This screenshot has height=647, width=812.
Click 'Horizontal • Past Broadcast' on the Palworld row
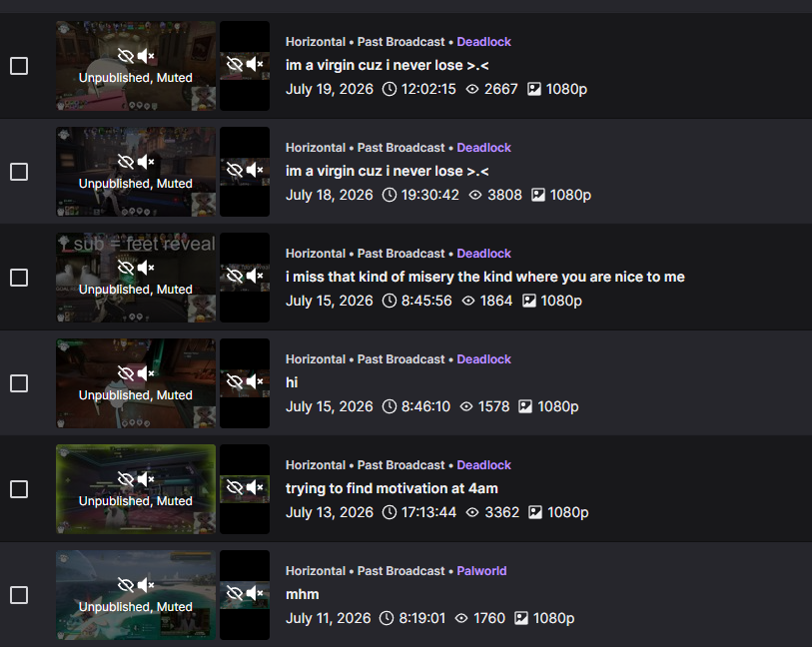pos(366,571)
